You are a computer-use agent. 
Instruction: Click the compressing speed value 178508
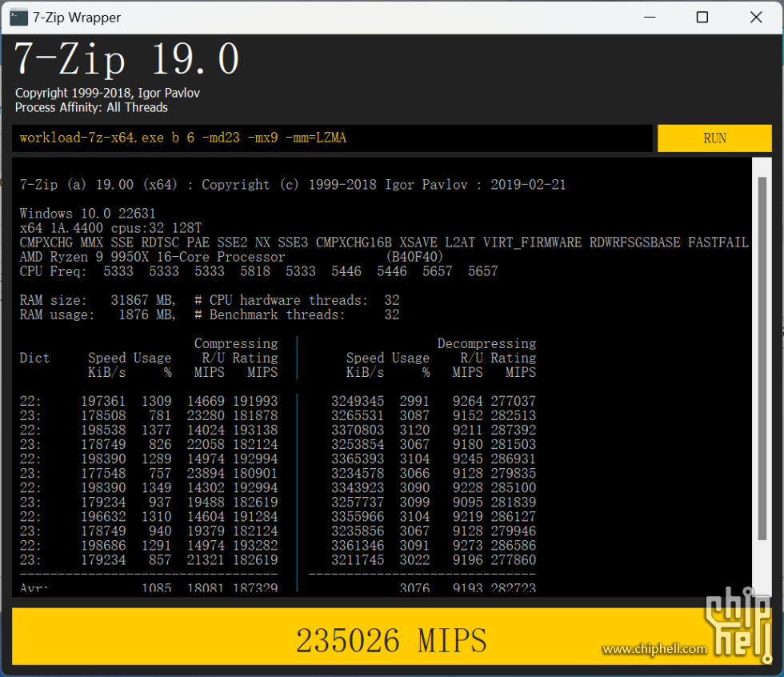point(103,415)
